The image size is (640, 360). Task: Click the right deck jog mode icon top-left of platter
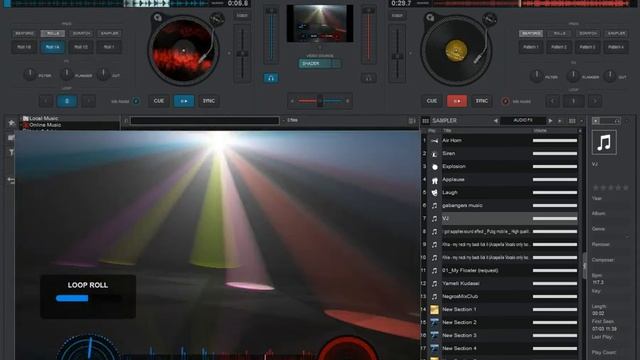430,18
